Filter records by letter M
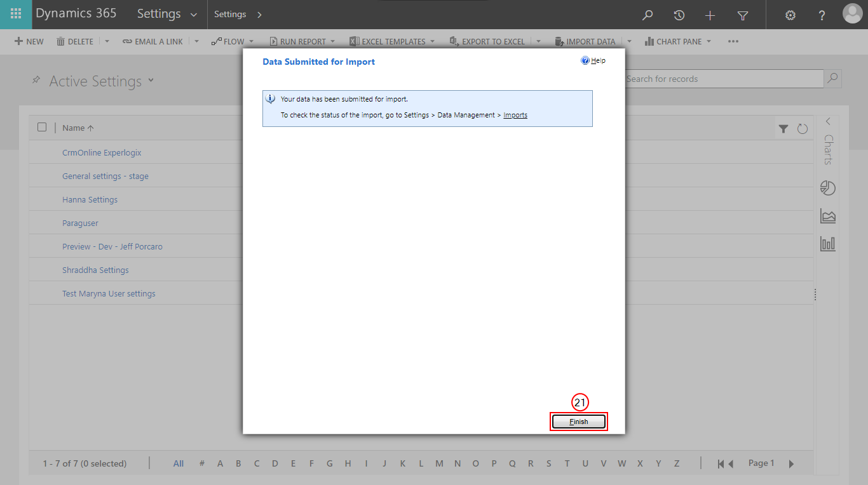 coord(439,463)
